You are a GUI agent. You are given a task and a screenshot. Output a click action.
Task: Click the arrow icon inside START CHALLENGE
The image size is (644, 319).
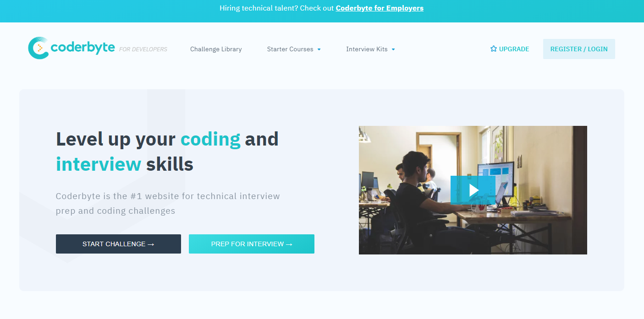coord(152,244)
